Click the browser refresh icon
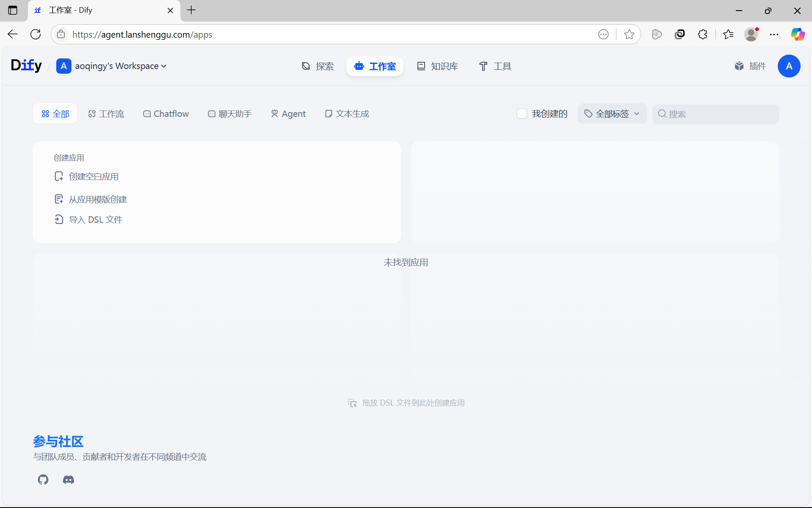Viewport: 812px width, 508px height. tap(36, 34)
